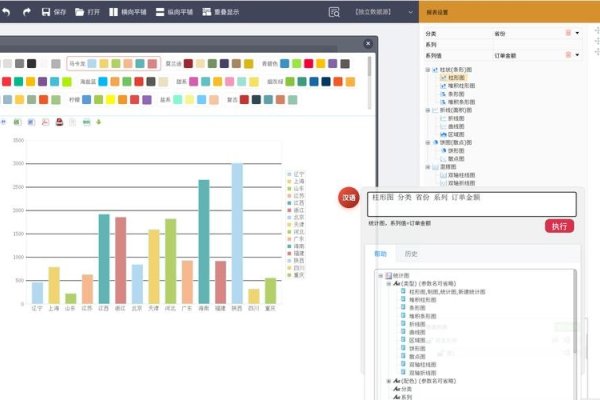Select 重叠显示 overlapping display
The image size is (600, 400).
click(220, 12)
